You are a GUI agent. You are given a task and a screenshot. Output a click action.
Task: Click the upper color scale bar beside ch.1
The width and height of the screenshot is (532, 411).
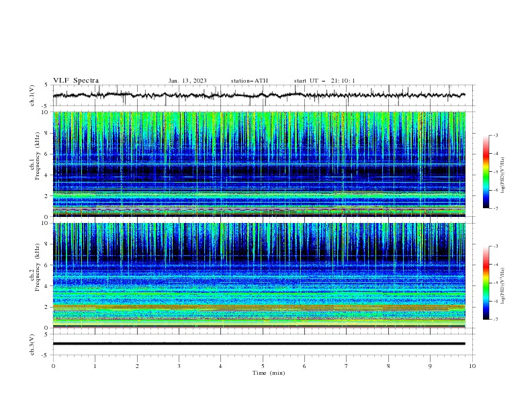click(486, 172)
